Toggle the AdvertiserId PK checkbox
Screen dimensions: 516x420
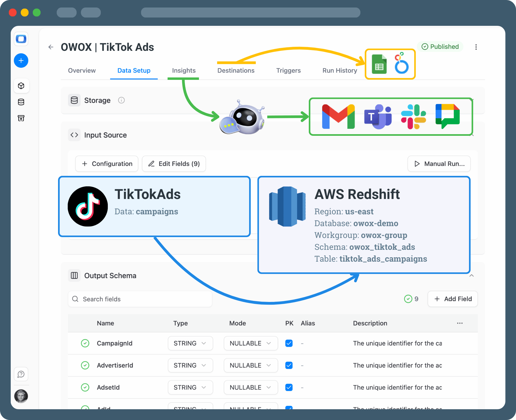289,365
